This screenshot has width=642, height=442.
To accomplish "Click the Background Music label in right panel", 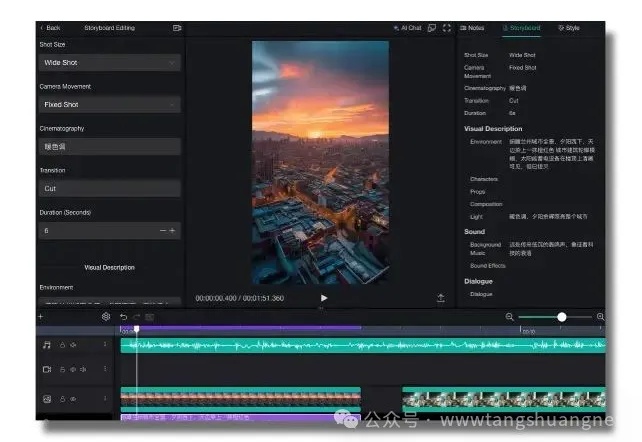I will coord(485,248).
